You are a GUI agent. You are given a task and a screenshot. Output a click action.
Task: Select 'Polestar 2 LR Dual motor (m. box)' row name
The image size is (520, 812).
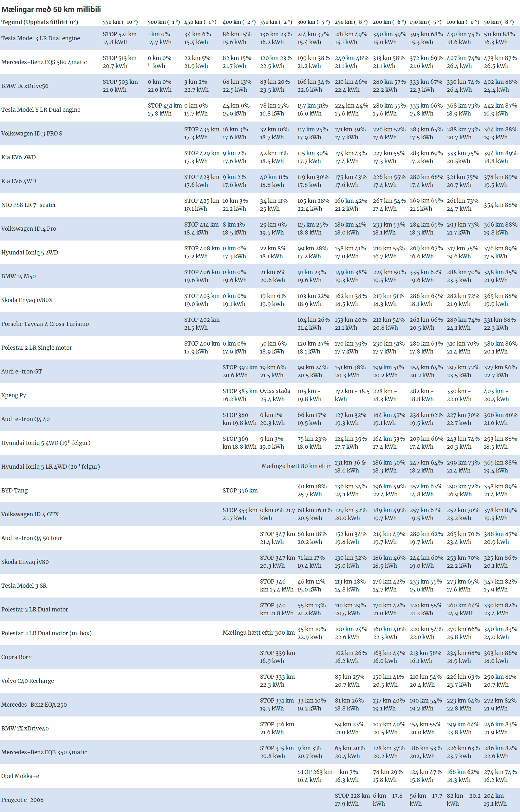click(47, 633)
